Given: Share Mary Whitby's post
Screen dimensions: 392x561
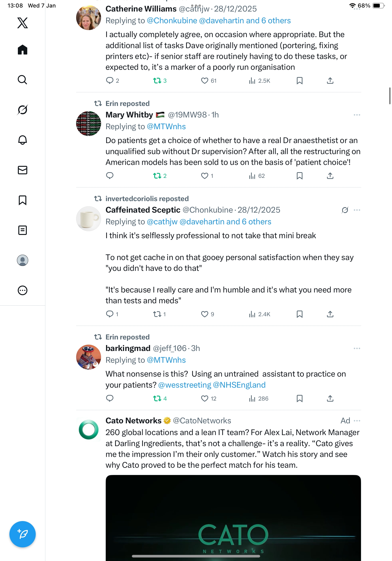Looking at the screenshot, I should point(330,176).
